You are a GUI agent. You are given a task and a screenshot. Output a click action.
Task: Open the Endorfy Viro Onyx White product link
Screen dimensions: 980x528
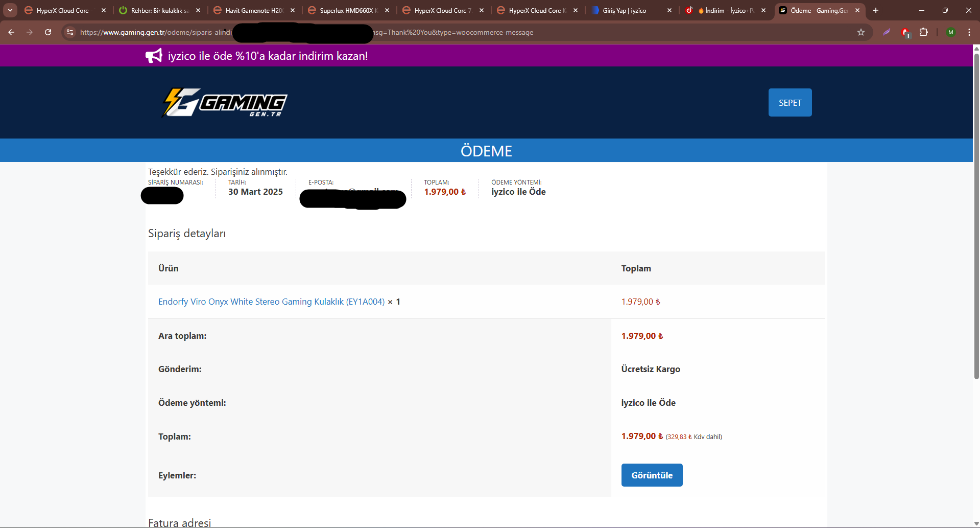click(x=271, y=302)
